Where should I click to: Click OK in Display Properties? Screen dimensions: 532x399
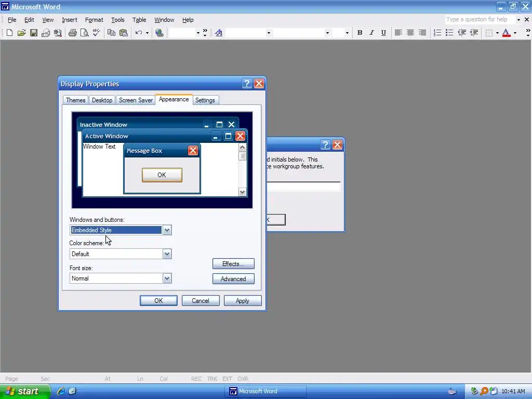tap(158, 301)
